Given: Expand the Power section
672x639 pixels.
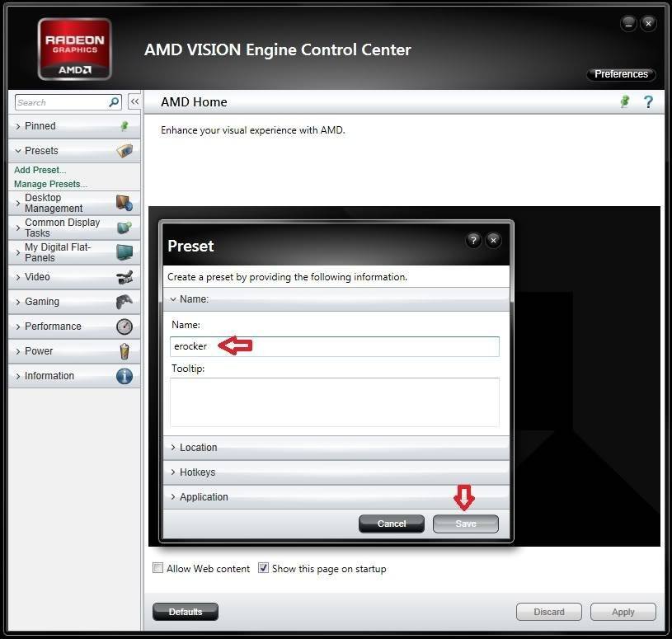Looking at the screenshot, I should click(x=74, y=351).
